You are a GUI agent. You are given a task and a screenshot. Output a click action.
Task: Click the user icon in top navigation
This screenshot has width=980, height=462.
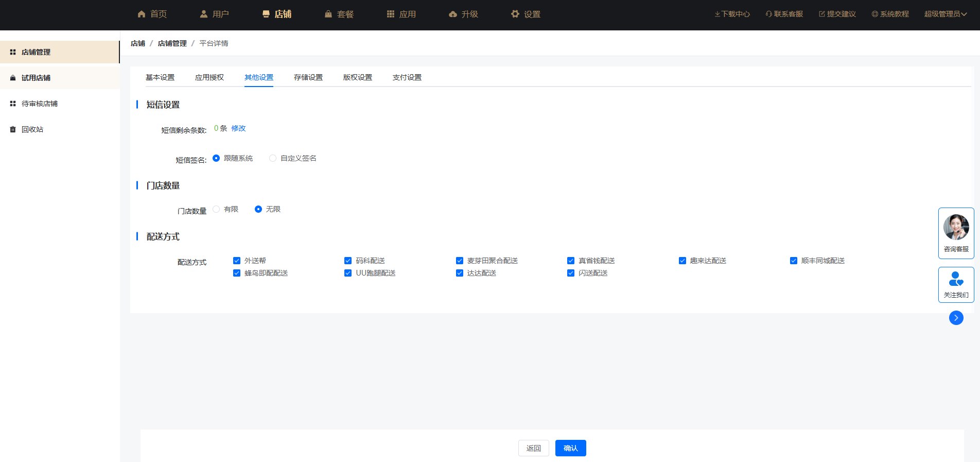tap(204, 14)
